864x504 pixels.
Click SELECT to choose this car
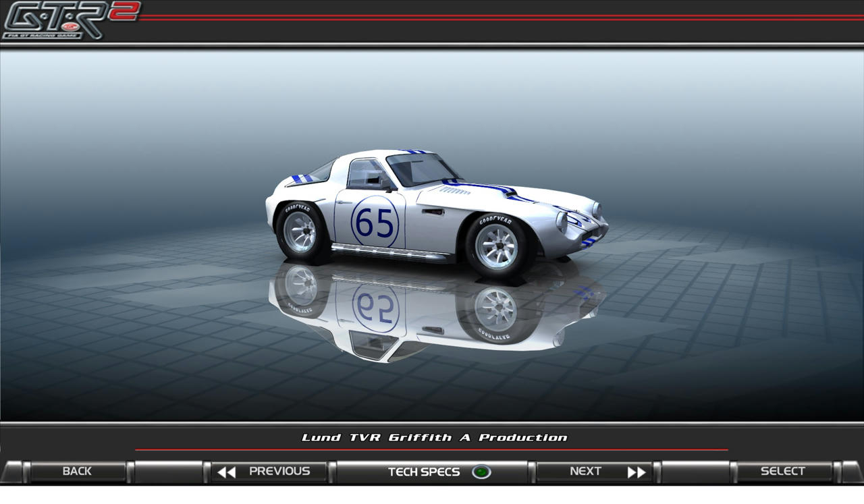(783, 472)
